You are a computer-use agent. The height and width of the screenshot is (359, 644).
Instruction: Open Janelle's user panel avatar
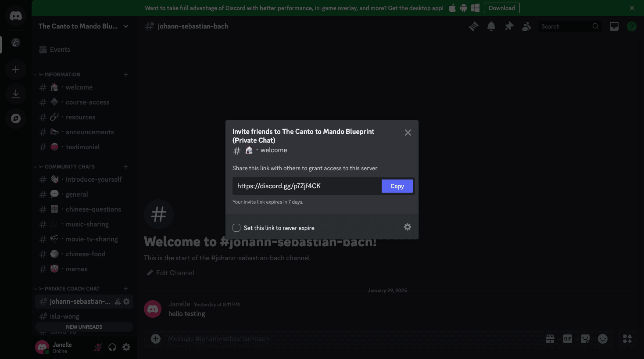pos(42,347)
